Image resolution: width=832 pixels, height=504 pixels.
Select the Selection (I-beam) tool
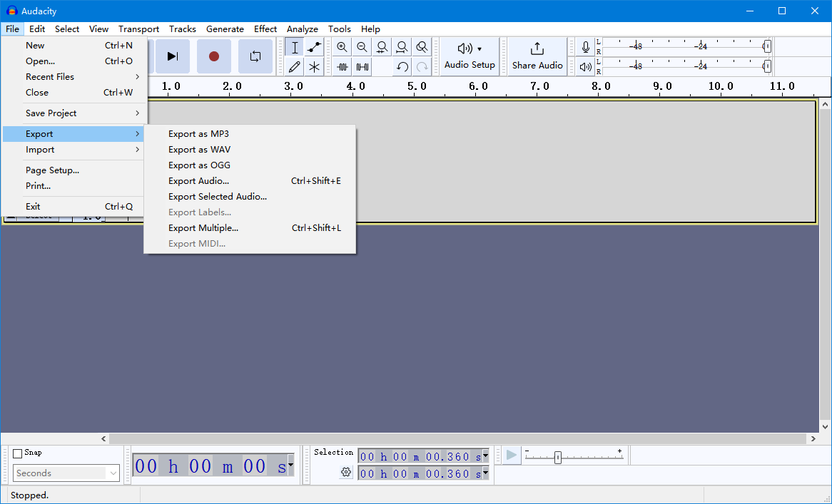click(295, 47)
